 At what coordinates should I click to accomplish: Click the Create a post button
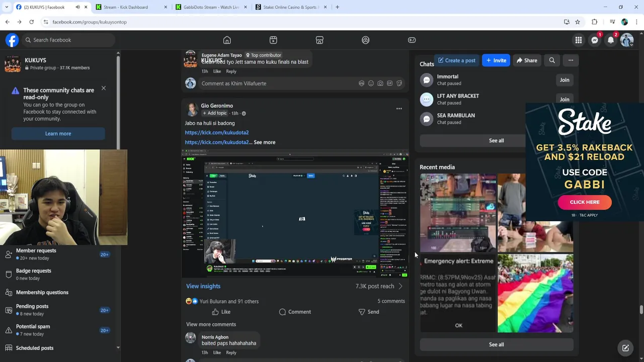tap(456, 60)
